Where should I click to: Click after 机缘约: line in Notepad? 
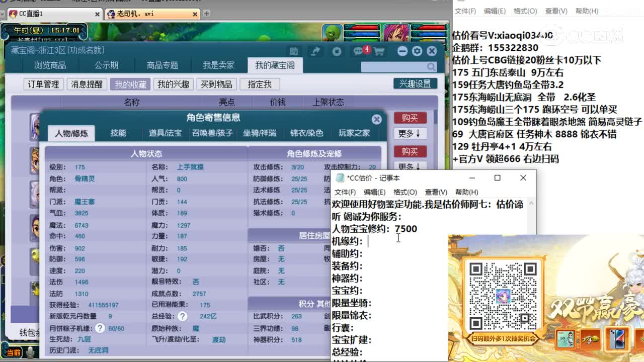369,241
